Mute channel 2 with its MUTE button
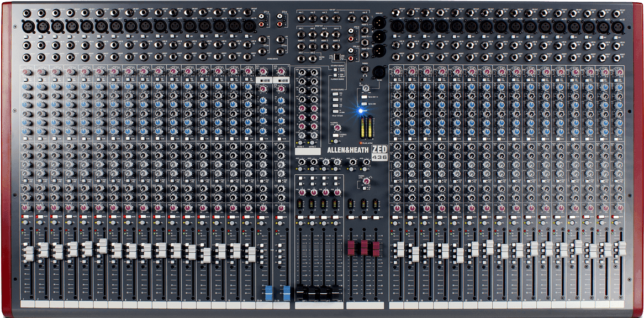This screenshot has width=644, height=318. coord(41,216)
